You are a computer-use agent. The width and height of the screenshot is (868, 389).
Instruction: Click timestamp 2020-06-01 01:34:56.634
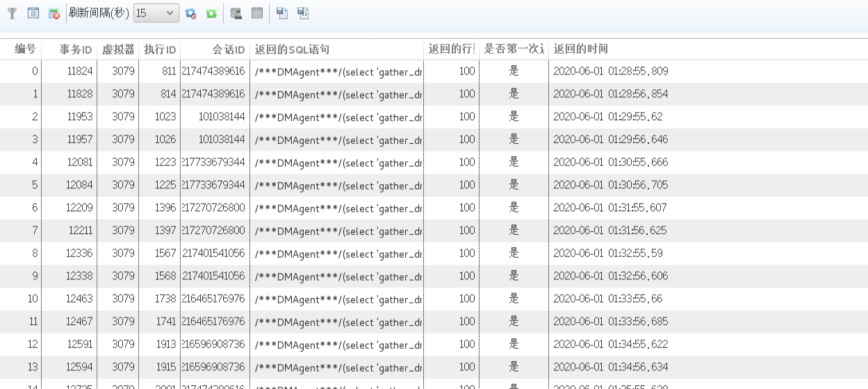[x=610, y=367]
